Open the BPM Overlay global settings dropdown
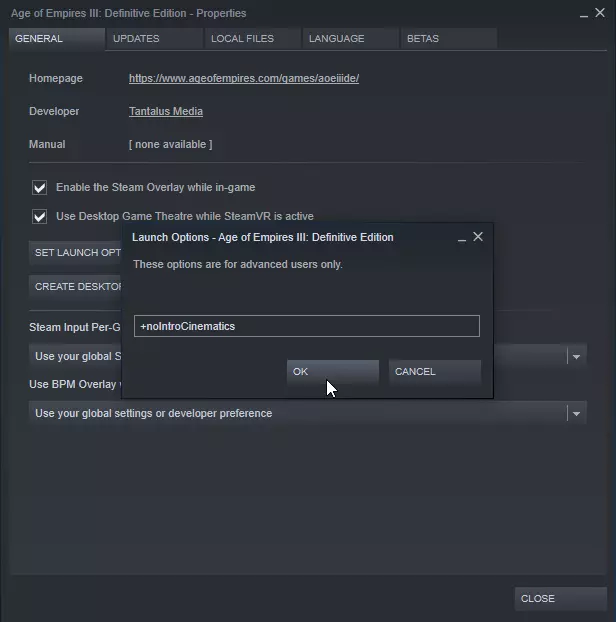 pos(307,413)
